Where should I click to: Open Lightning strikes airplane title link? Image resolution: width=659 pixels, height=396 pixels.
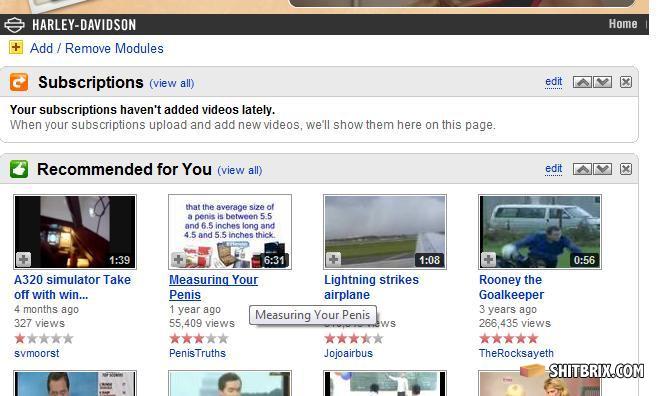[x=372, y=287]
